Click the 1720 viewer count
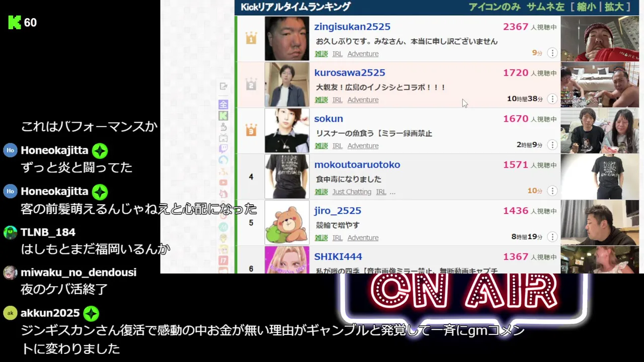Viewport: 644px width, 362px height. 516,73
